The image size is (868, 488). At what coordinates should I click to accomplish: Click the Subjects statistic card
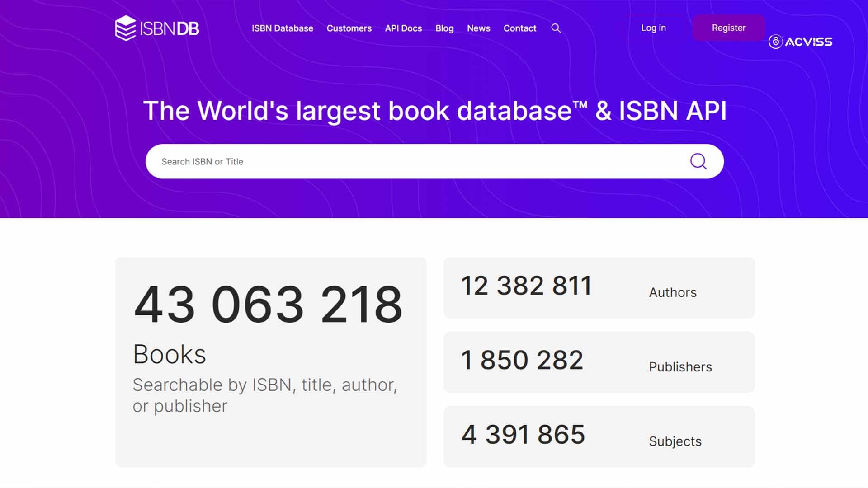(x=599, y=436)
